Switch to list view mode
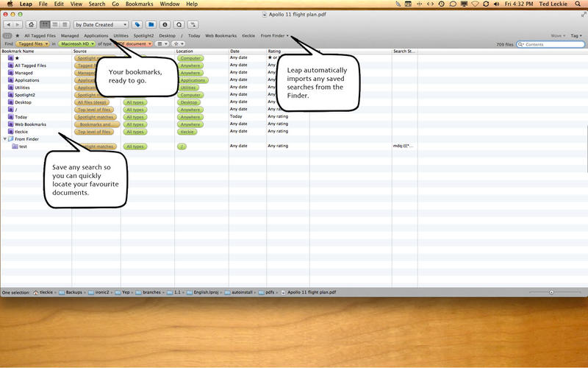Image resolution: width=588 pixels, height=368 pixels. (x=55, y=24)
